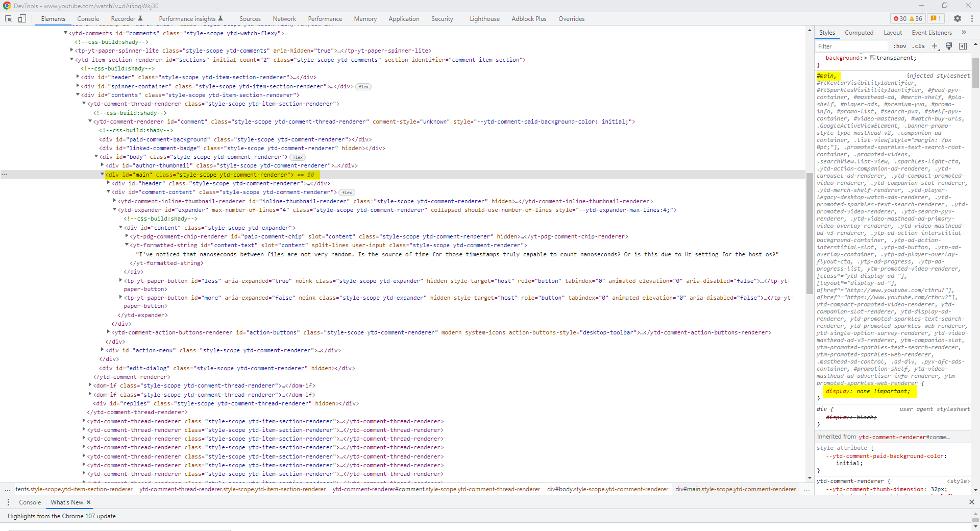Screen dimensions: 980x531
Task: Click ytd-comment-renderer#comment breadcrumb
Action: (x=436, y=489)
